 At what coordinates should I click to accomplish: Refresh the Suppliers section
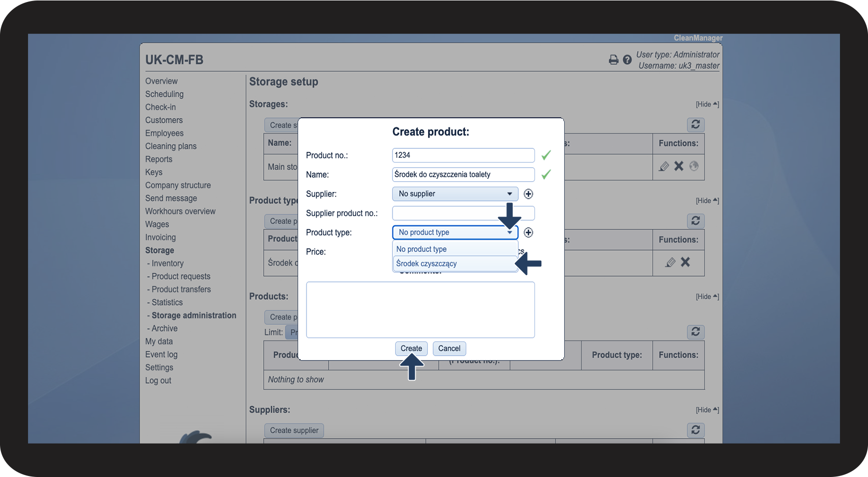coord(695,430)
